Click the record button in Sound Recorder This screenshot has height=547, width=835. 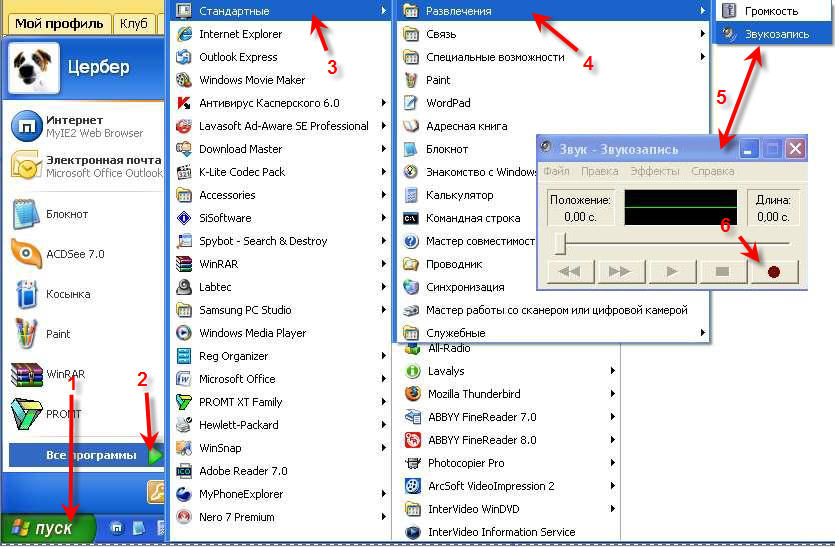[x=774, y=272]
